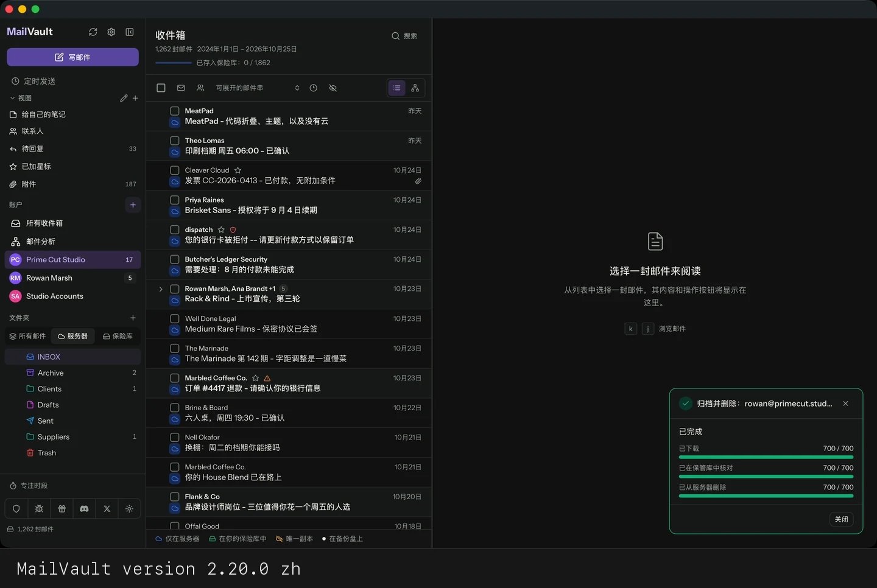Open 邮件分析 mail analytics
The width and height of the screenshot is (877, 588).
[x=73, y=242]
